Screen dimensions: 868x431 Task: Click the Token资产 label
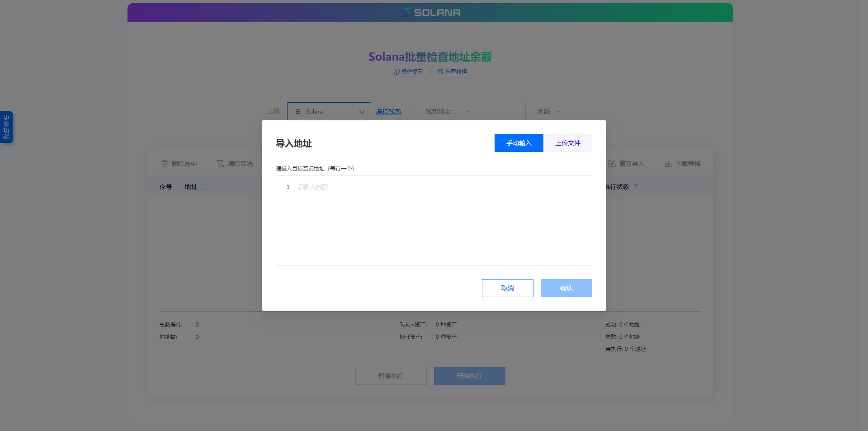[x=413, y=325]
